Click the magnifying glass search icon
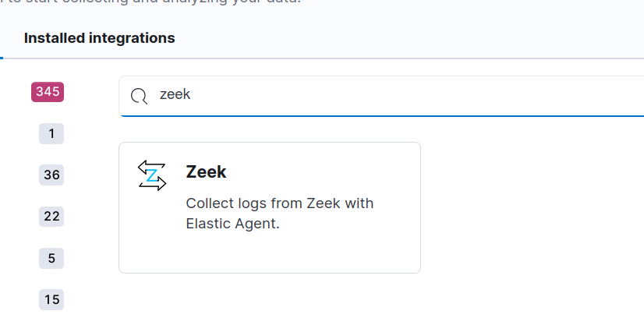This screenshot has height=318, width=644. pos(139,97)
